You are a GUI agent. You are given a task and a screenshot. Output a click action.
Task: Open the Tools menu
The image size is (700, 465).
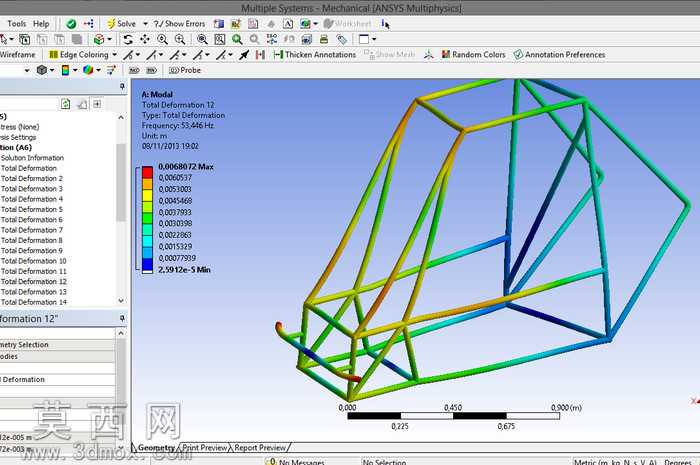pyautogui.click(x=17, y=24)
